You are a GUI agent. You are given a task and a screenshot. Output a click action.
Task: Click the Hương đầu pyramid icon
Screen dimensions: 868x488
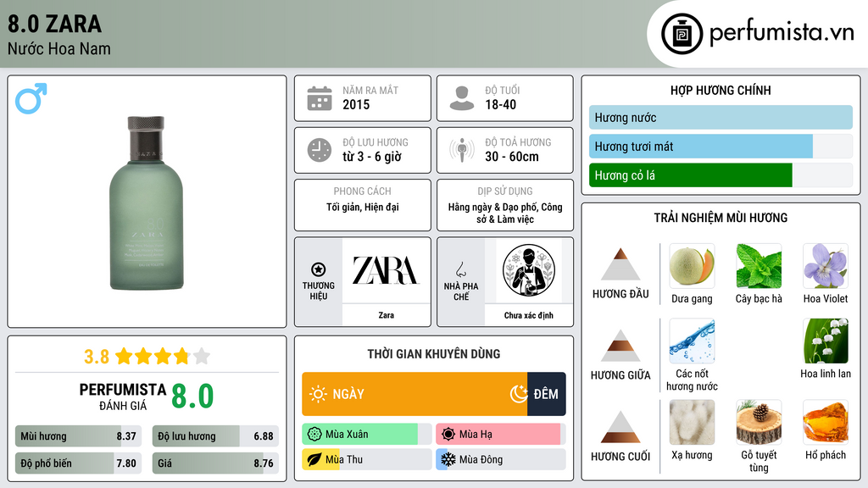tap(620, 264)
